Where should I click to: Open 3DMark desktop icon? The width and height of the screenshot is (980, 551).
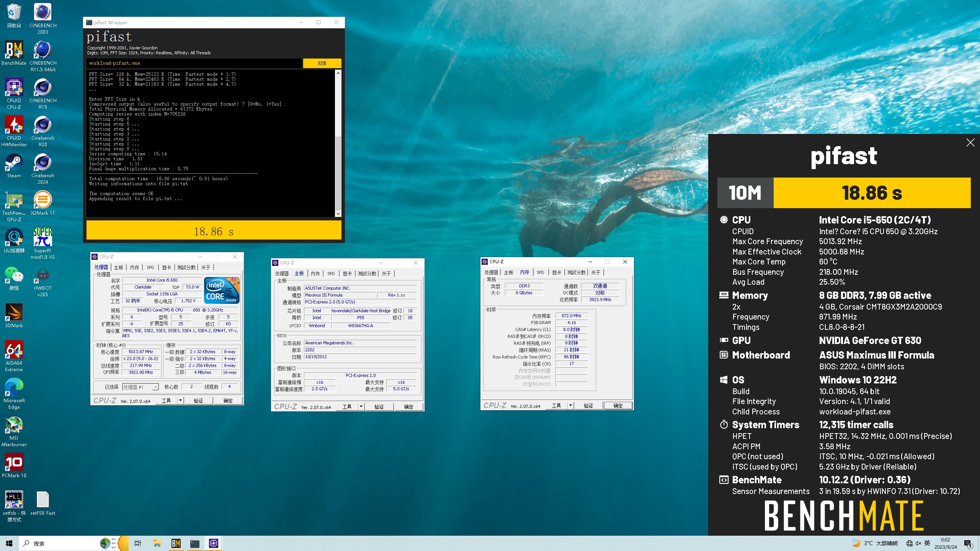click(x=14, y=315)
